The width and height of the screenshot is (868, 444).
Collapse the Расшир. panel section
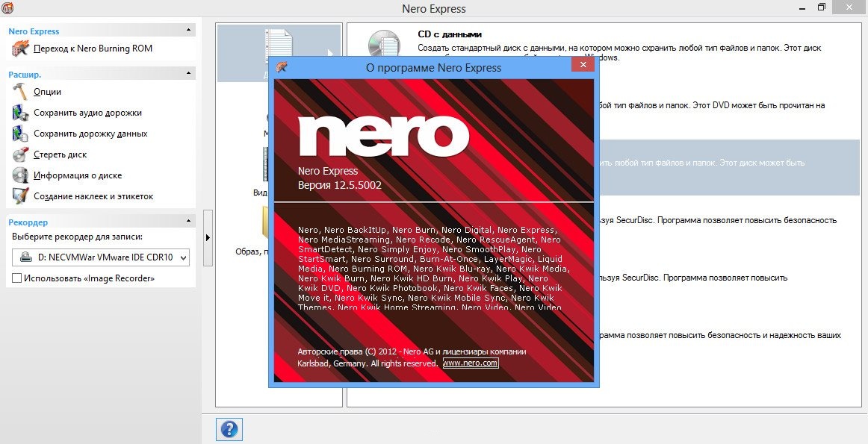[187, 75]
